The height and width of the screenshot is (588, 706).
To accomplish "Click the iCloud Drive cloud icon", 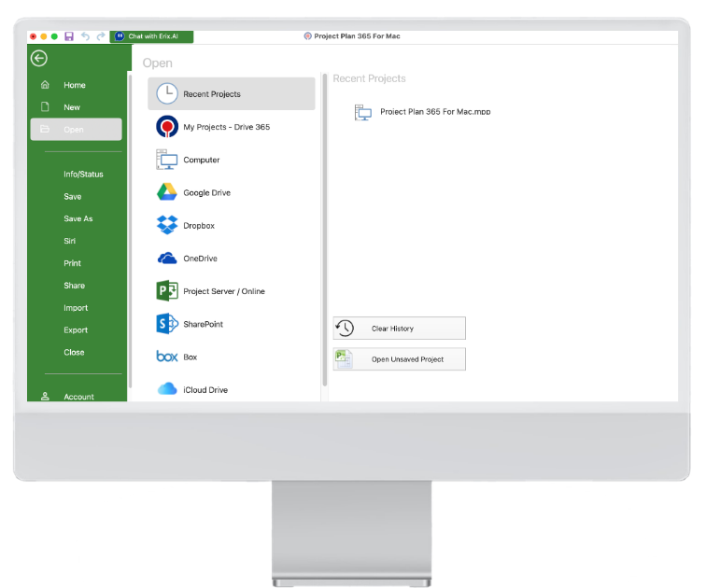I will coord(167,388).
